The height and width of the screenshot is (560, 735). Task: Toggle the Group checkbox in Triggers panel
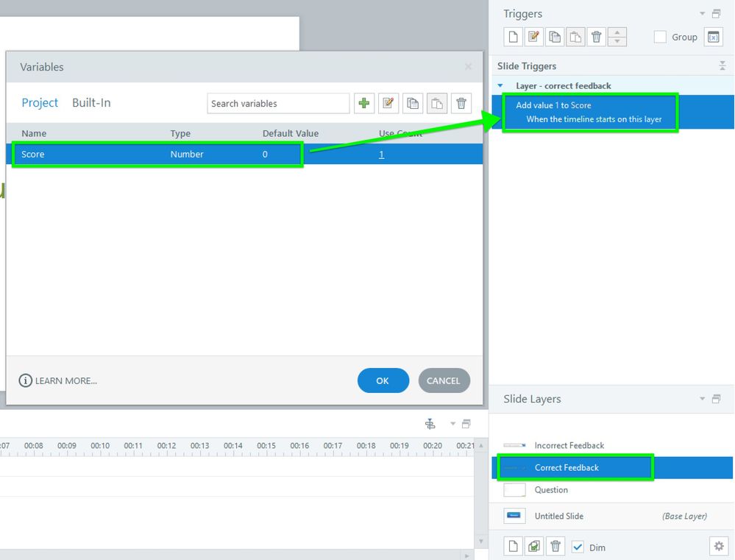tap(660, 37)
